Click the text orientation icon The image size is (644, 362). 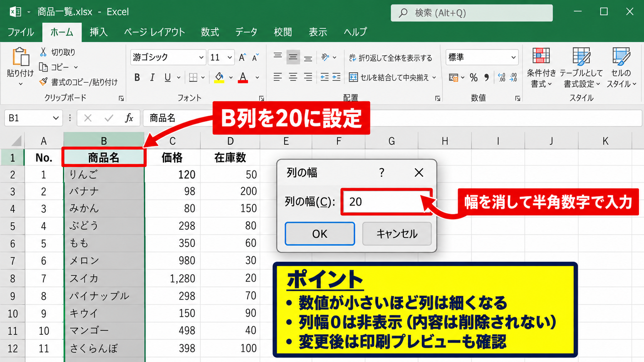point(325,57)
